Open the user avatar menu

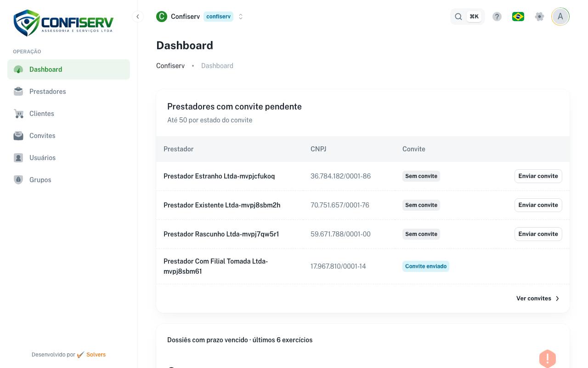point(560,17)
